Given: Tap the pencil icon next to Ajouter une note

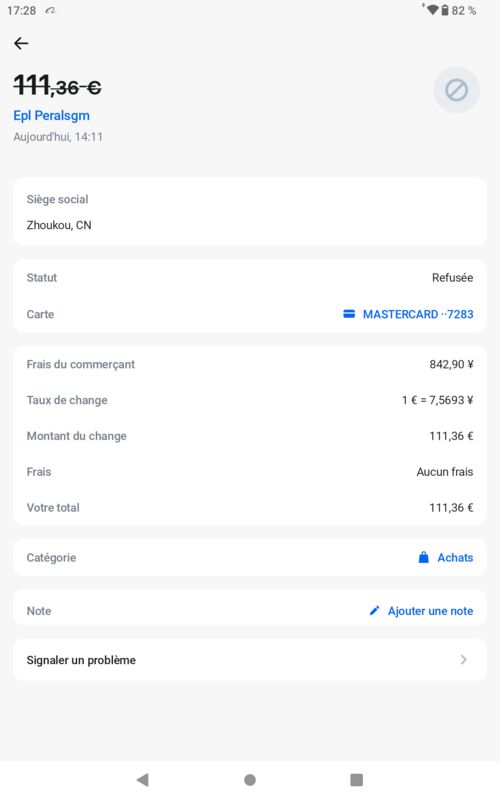Looking at the screenshot, I should pyautogui.click(x=374, y=610).
